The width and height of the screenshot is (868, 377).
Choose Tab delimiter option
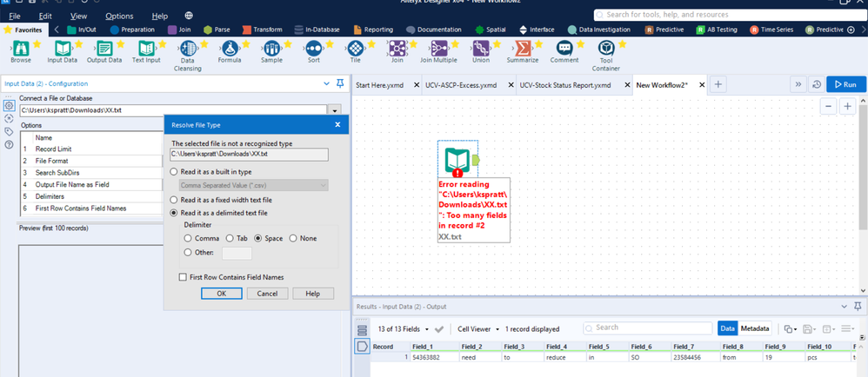pos(230,238)
